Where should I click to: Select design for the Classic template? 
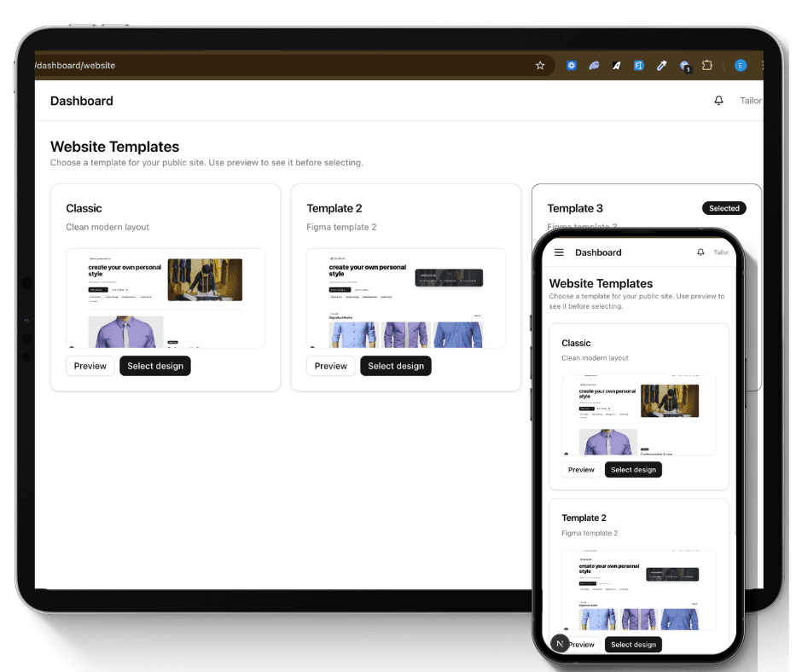pos(154,366)
